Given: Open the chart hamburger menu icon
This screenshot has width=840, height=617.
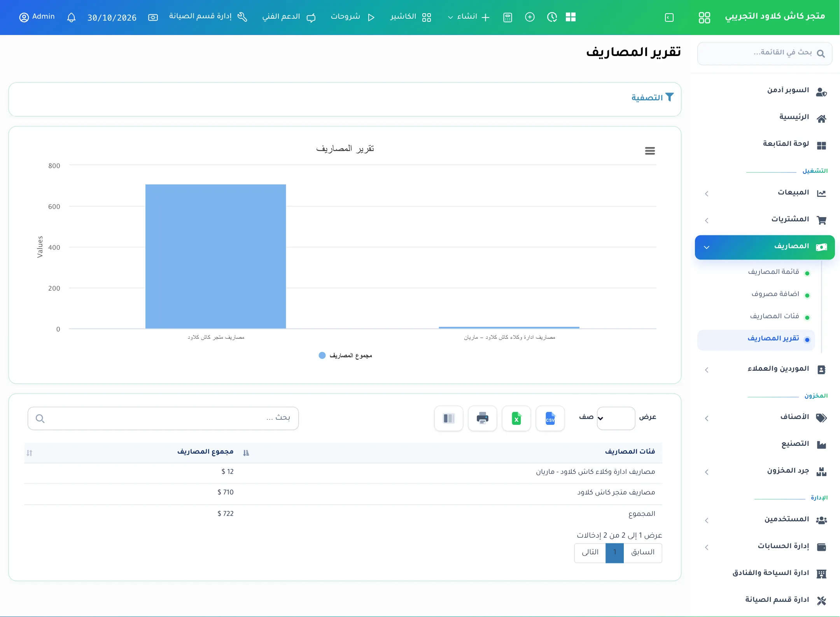Looking at the screenshot, I should click(x=650, y=151).
